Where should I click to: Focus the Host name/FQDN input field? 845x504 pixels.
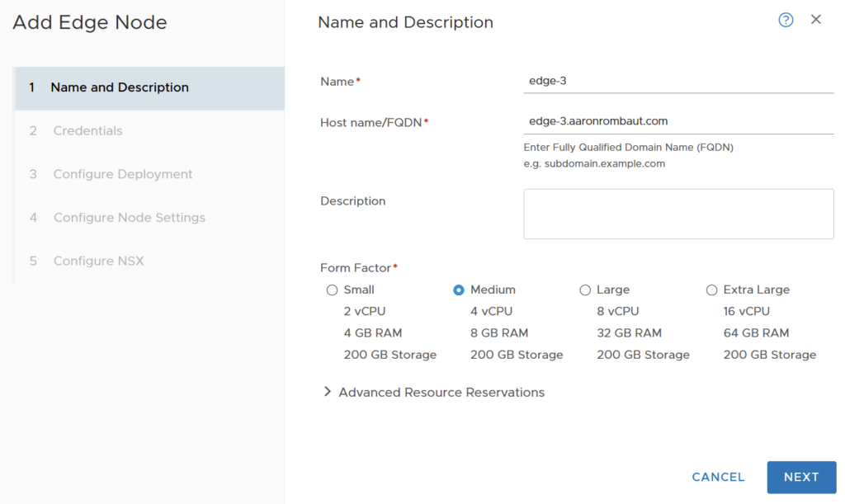pyautogui.click(x=678, y=120)
